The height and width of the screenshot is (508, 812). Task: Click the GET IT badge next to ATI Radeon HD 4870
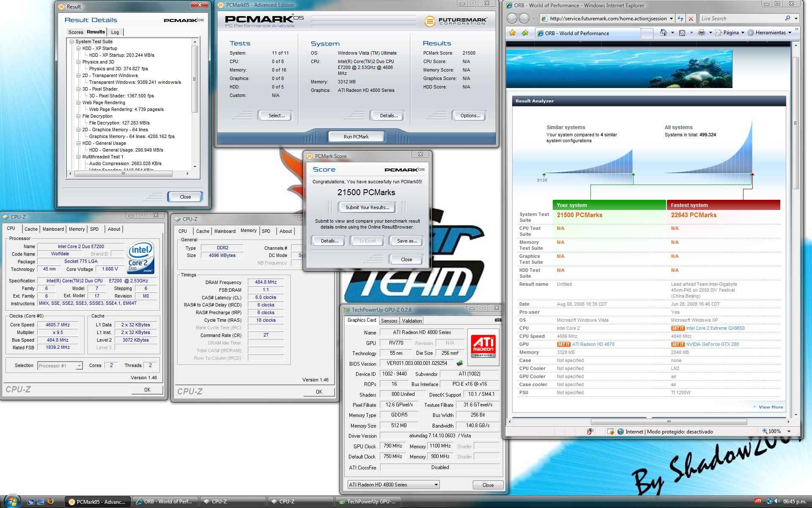[x=563, y=344]
